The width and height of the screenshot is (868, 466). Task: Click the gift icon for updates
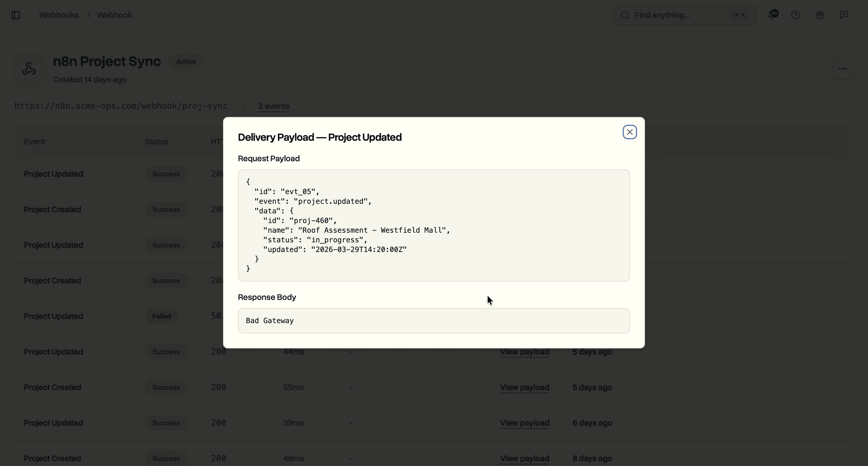(x=819, y=15)
